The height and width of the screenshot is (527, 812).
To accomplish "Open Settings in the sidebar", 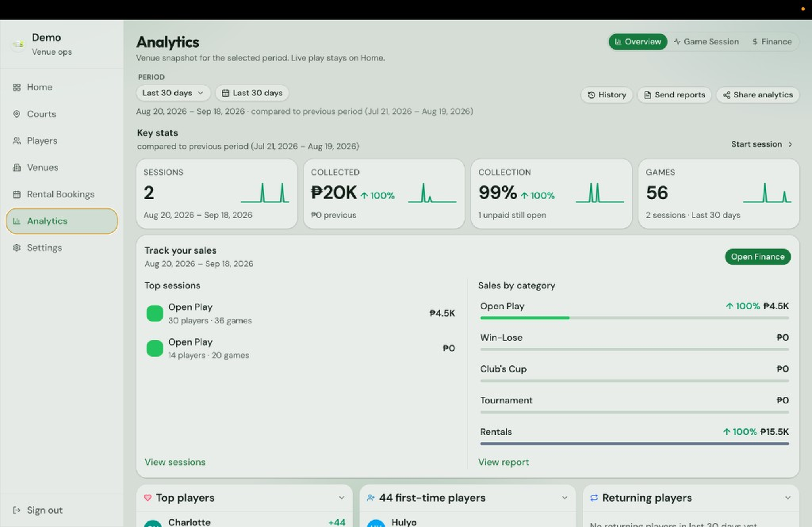I will point(61,248).
